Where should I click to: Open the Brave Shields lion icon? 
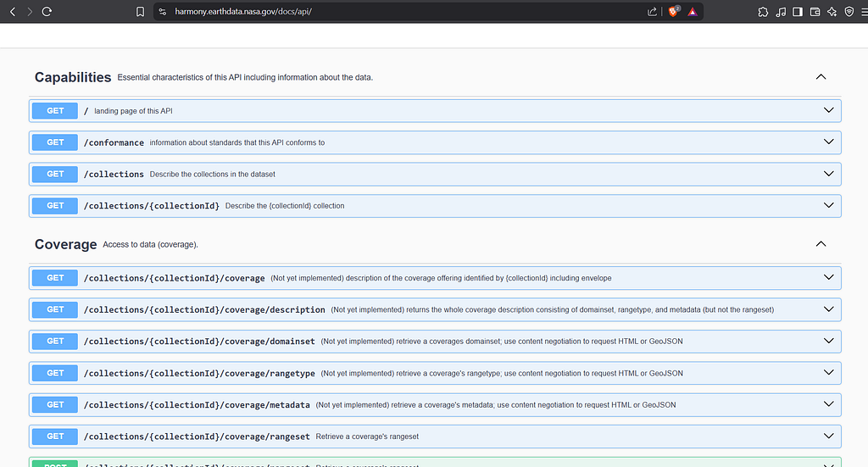point(674,12)
